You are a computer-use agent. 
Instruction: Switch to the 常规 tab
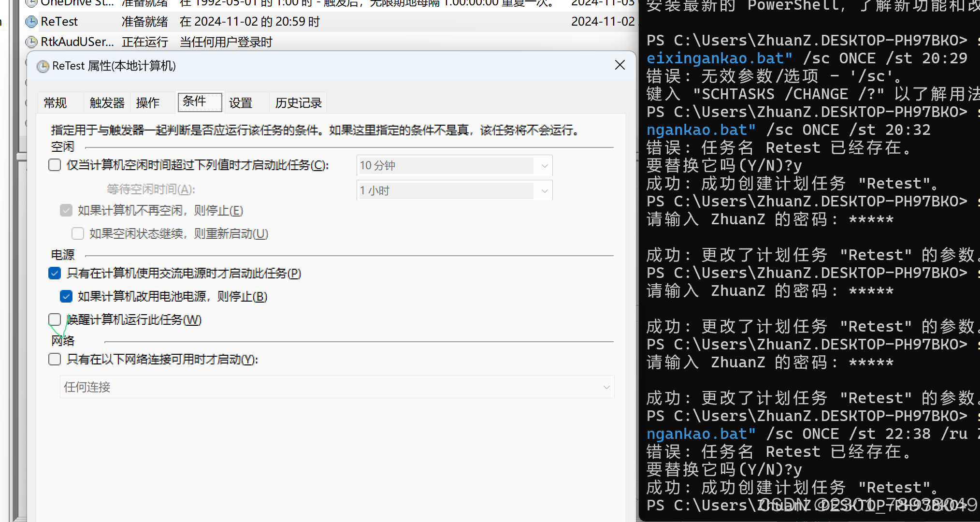coord(56,103)
